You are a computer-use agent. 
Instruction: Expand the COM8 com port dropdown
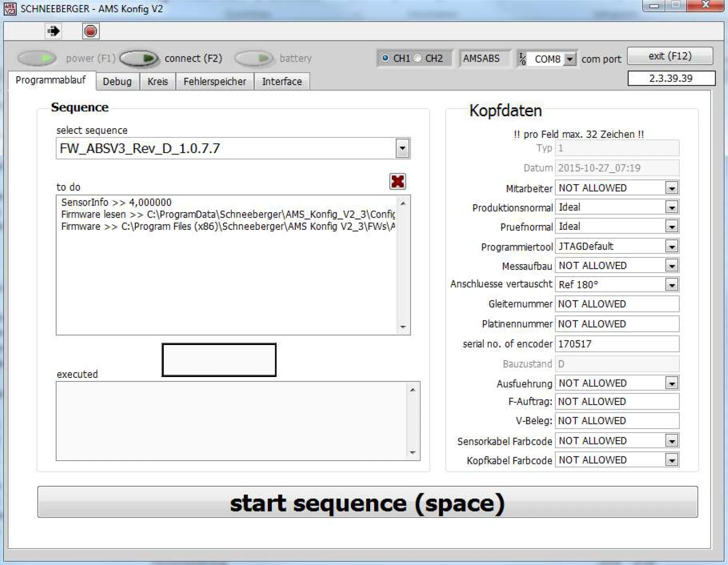coord(570,59)
